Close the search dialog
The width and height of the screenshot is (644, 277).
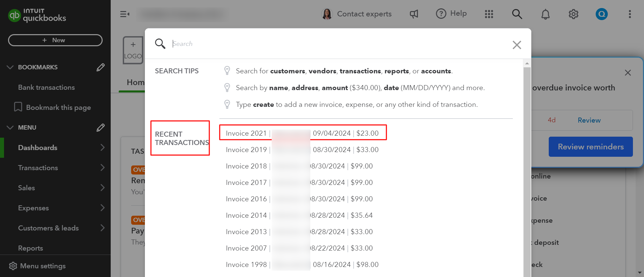pyautogui.click(x=517, y=45)
